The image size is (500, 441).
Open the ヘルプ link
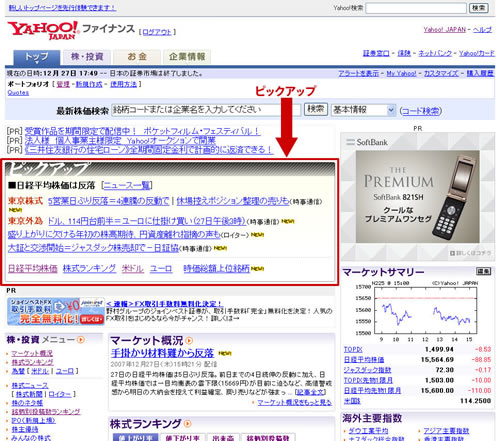coord(482,30)
